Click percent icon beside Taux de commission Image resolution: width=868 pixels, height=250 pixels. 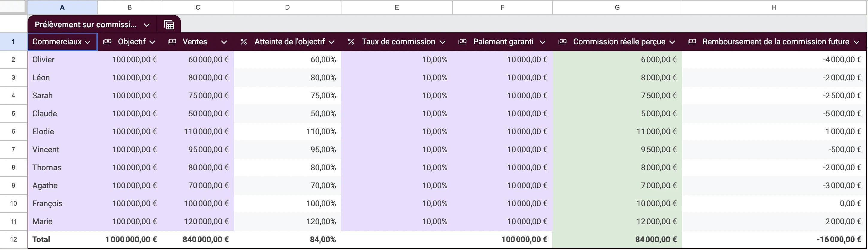[x=351, y=42]
